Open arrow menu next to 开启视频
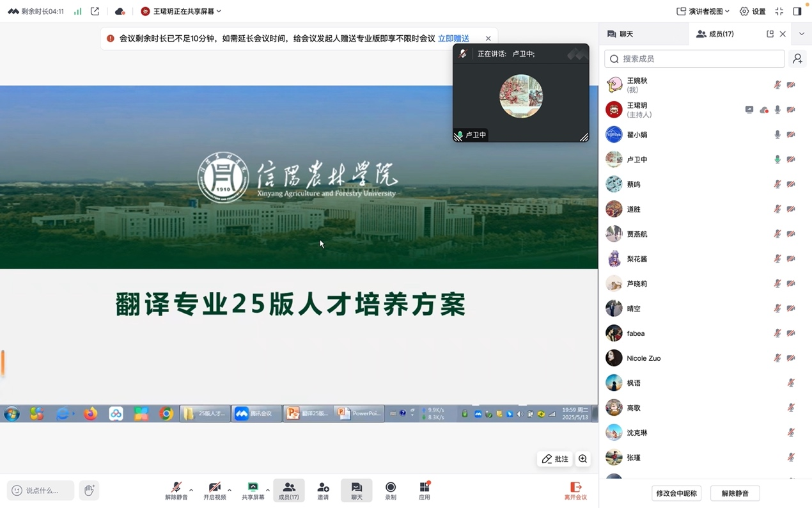The image size is (812, 508). click(230, 490)
